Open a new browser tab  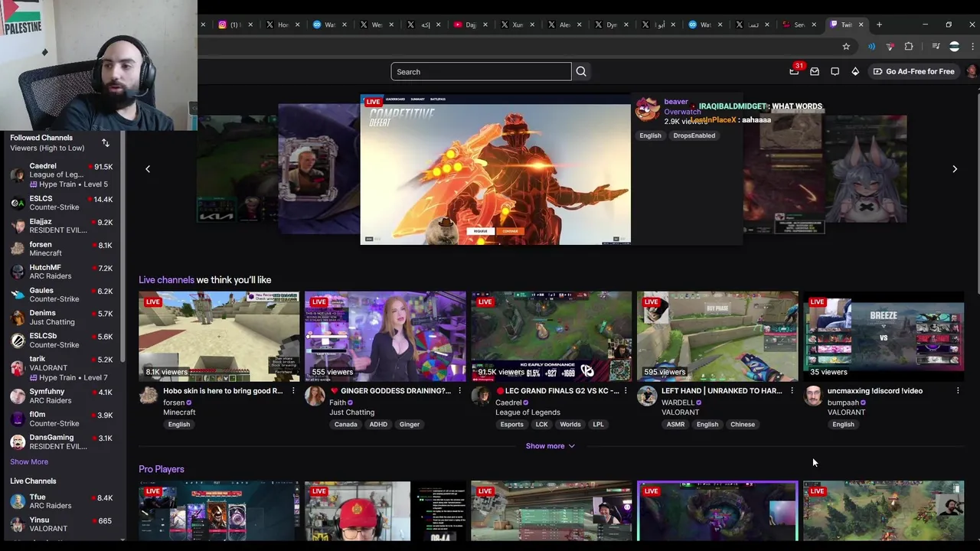click(x=879, y=24)
